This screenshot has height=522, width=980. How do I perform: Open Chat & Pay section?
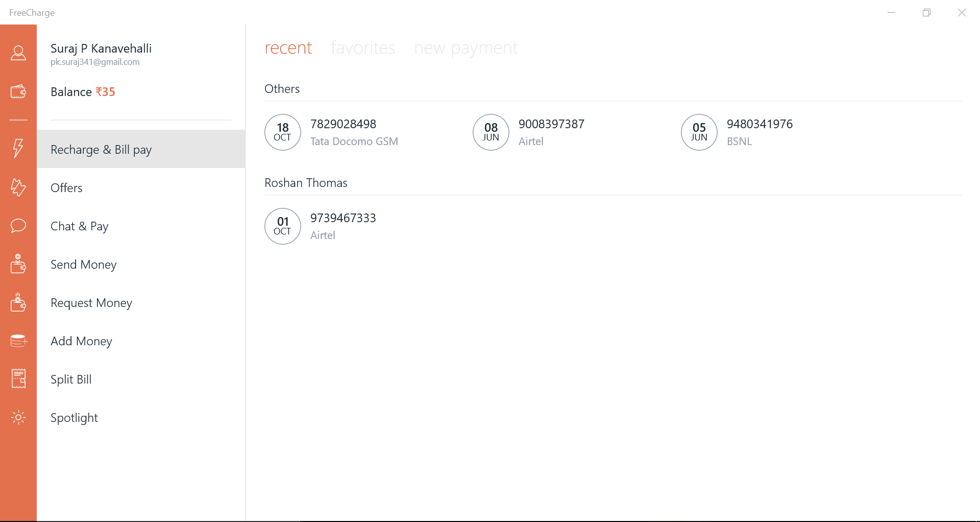point(141,226)
